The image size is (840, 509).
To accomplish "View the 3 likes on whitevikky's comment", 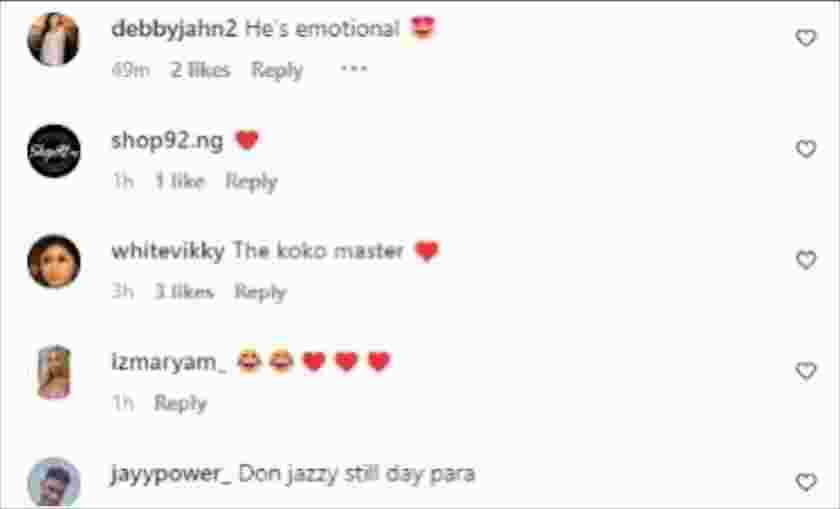I will coord(184,292).
